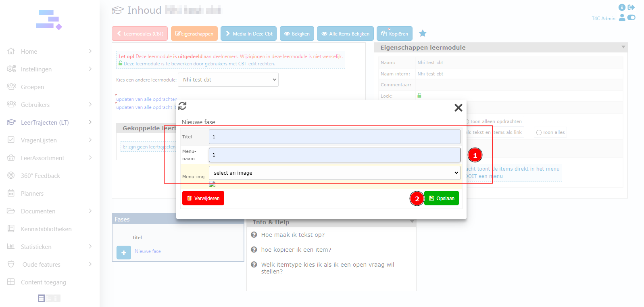Screen dimensions: 644x307
Task: Click the refresh icon in the dialog
Action: (182, 106)
